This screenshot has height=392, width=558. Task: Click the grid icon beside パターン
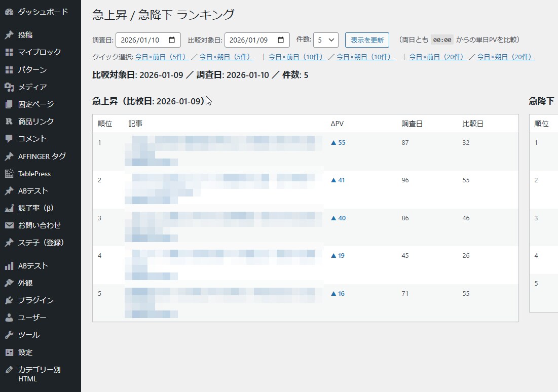click(9, 70)
